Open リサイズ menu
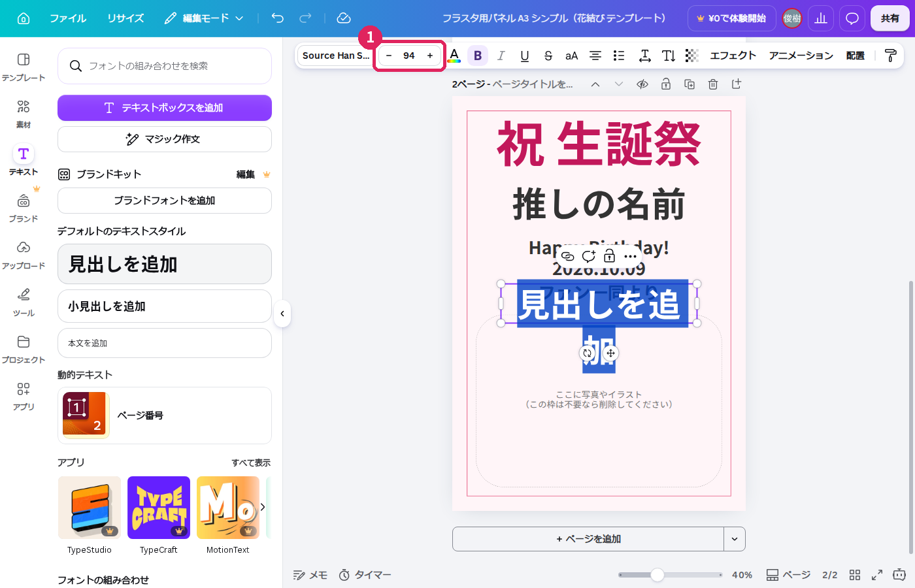 125,18
